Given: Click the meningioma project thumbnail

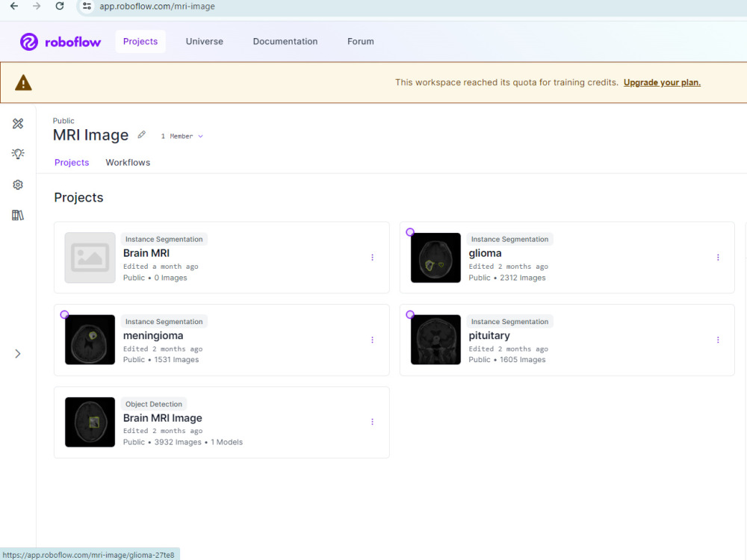Looking at the screenshot, I should point(90,340).
